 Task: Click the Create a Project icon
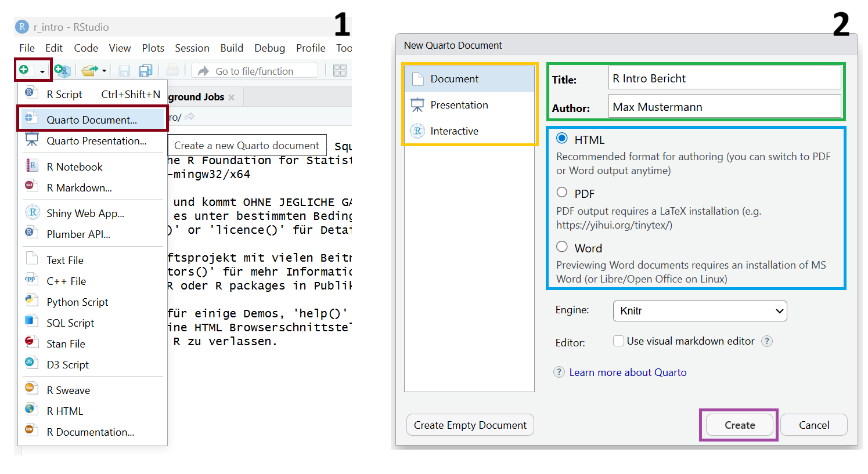coord(62,71)
